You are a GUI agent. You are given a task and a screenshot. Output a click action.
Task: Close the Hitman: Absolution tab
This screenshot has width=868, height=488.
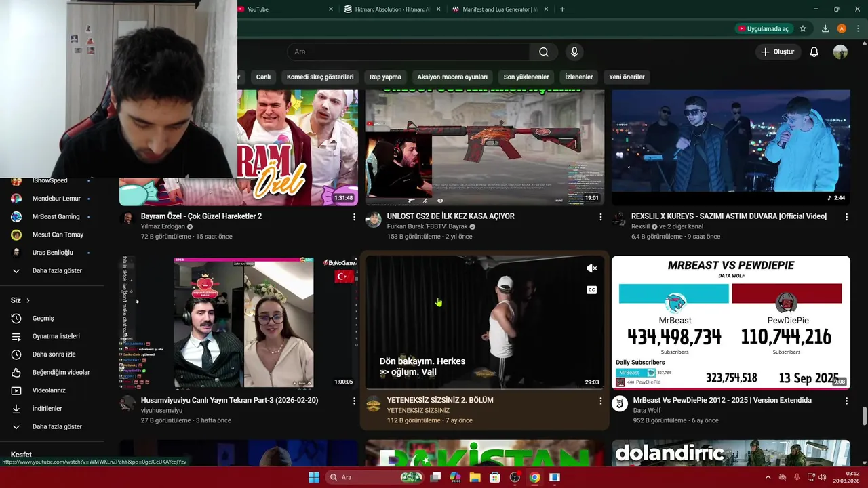(438, 9)
